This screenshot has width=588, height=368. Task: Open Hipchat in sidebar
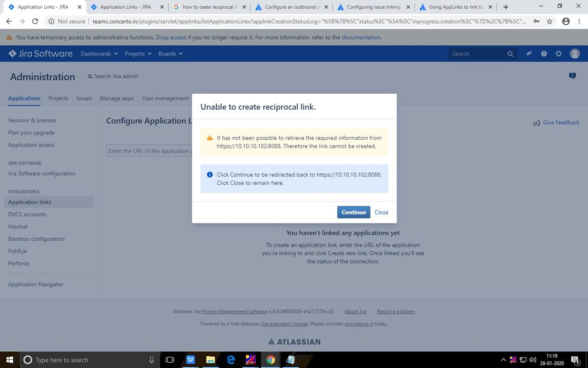point(18,227)
